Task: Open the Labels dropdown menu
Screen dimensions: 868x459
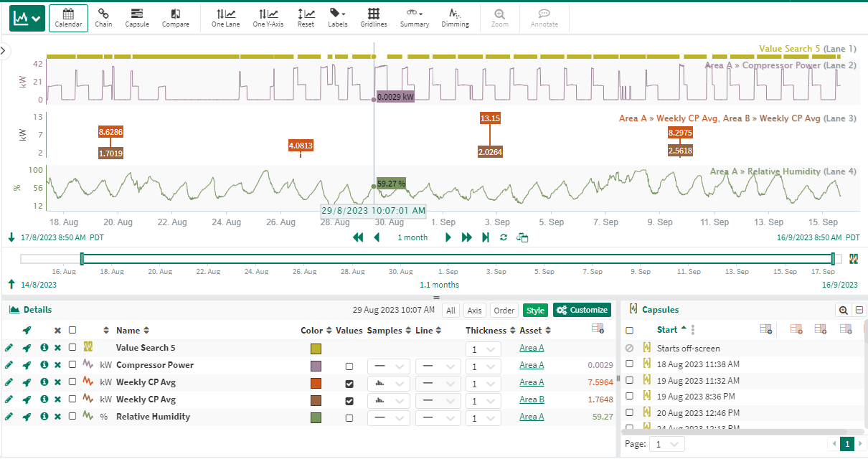Action: [337, 17]
